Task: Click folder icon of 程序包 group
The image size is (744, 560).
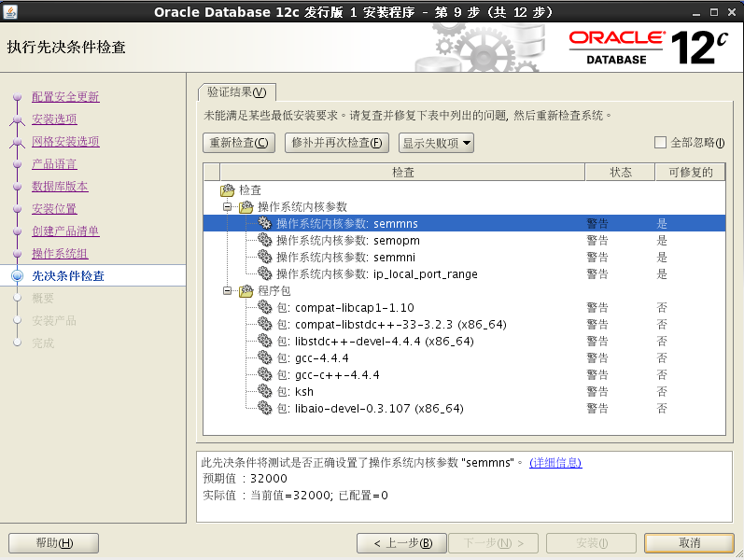Action: (246, 290)
